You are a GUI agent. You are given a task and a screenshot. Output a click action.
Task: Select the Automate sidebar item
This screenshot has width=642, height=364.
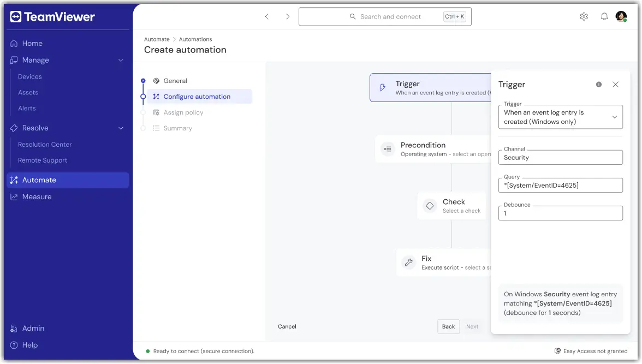pyautogui.click(x=68, y=180)
